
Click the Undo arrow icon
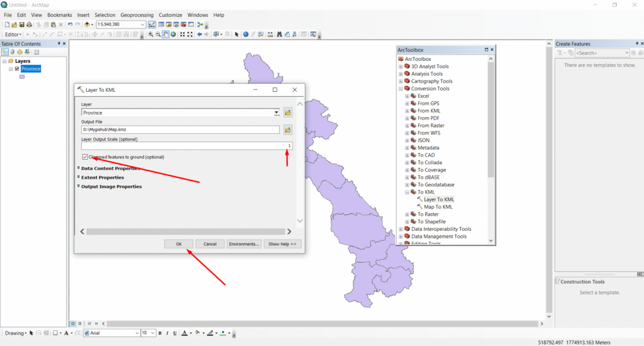point(70,25)
